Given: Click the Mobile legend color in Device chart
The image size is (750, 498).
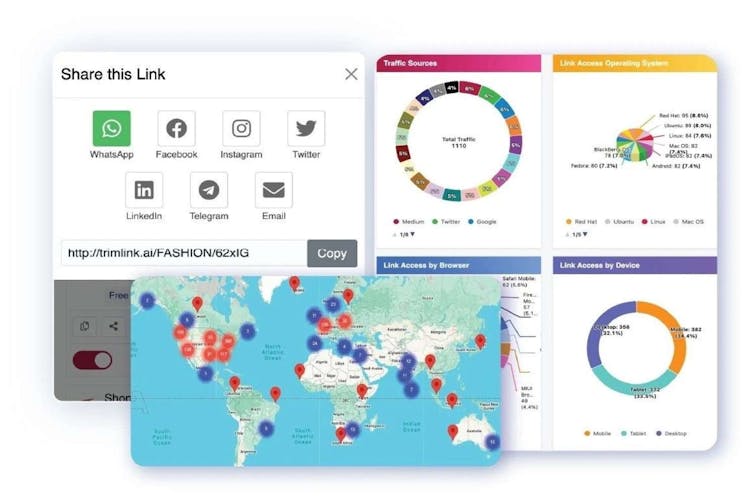Looking at the screenshot, I should [x=586, y=433].
